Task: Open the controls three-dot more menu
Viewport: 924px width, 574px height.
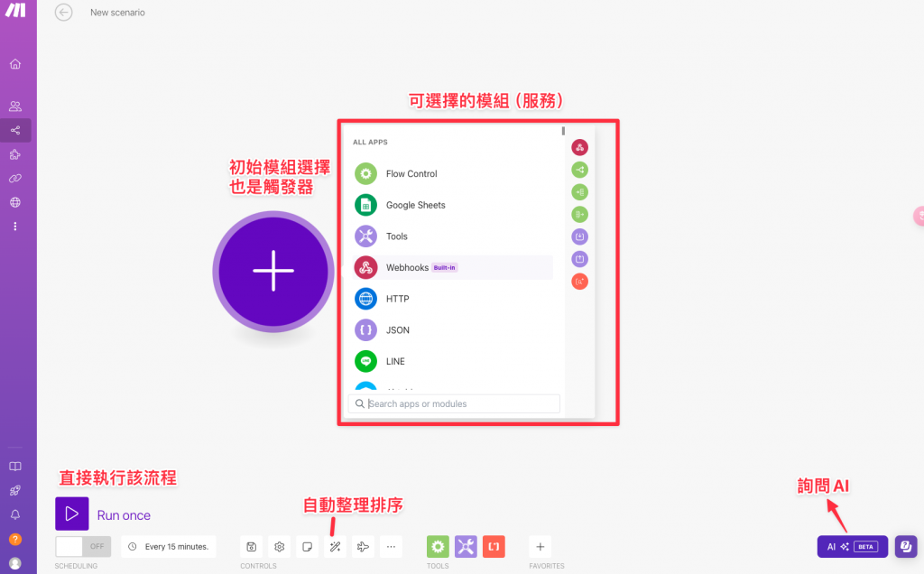Action: click(391, 547)
